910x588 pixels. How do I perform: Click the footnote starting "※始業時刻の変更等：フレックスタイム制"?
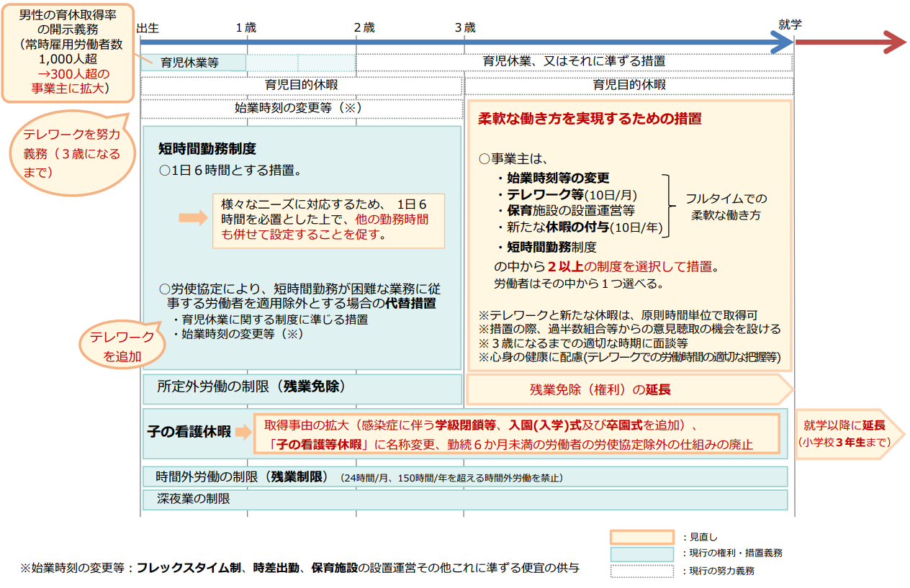300,568
